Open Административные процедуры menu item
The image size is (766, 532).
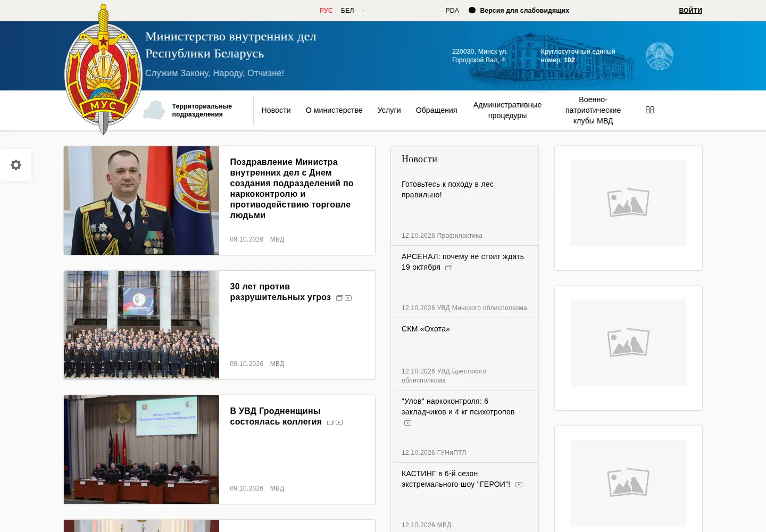tap(507, 110)
